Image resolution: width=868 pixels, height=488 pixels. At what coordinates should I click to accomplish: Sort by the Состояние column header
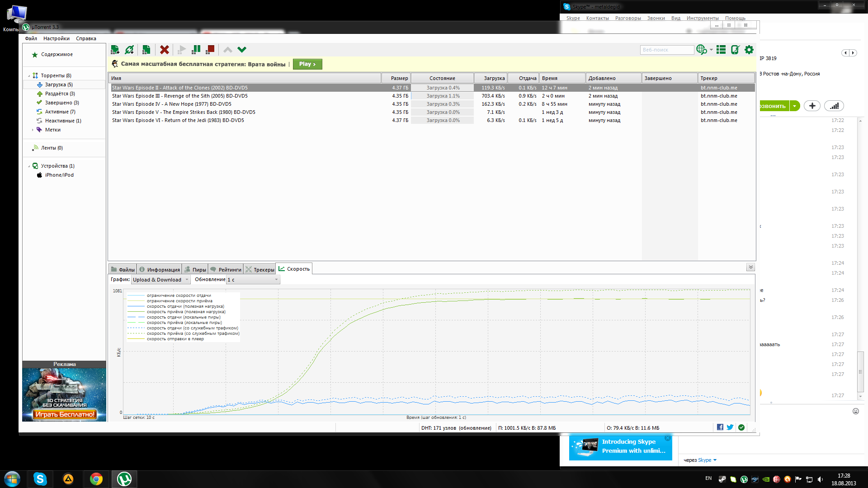click(x=442, y=78)
